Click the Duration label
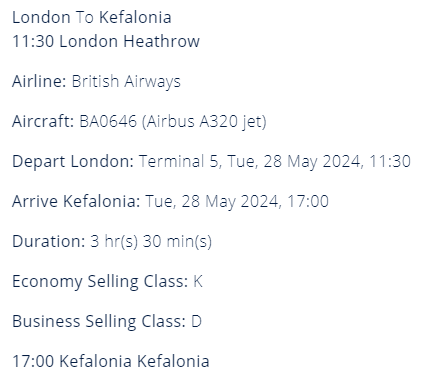 [x=49, y=241]
